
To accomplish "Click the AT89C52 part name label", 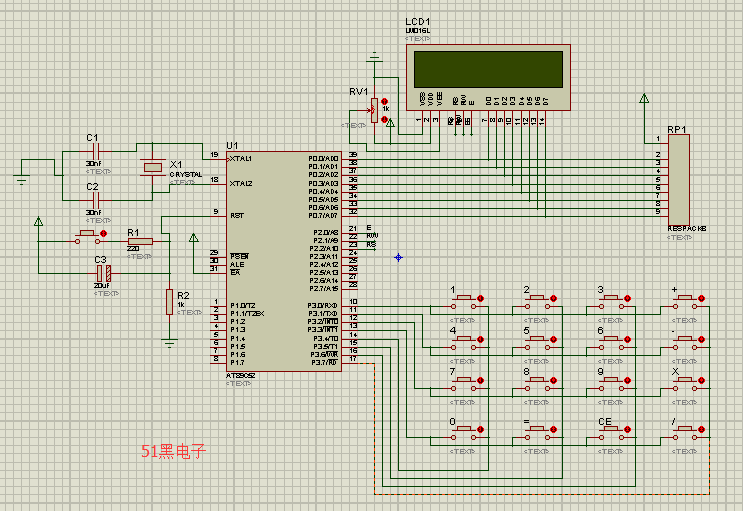I will click(x=241, y=376).
